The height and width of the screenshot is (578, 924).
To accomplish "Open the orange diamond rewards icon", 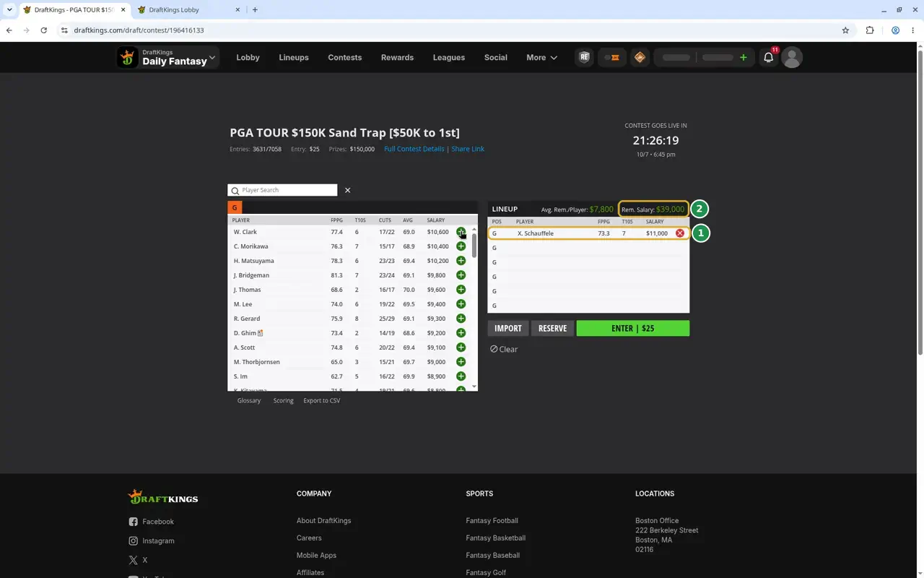I will pyautogui.click(x=640, y=58).
